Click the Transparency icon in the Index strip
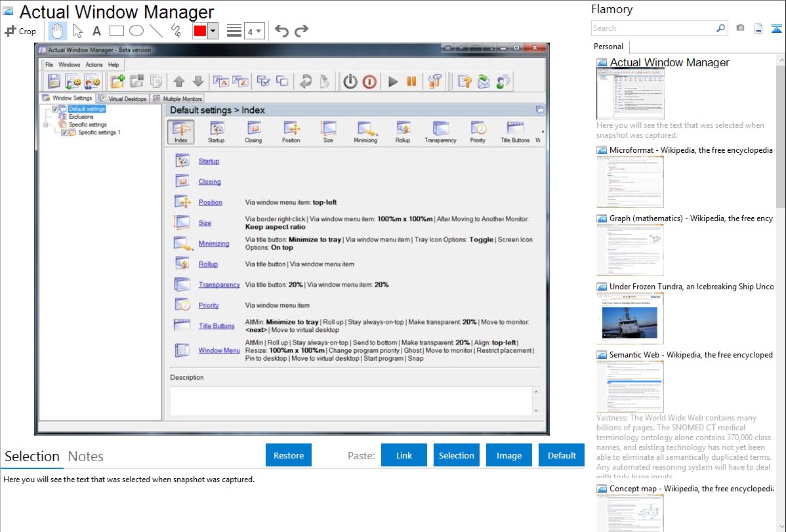This screenshot has width=786, height=532. (x=440, y=132)
